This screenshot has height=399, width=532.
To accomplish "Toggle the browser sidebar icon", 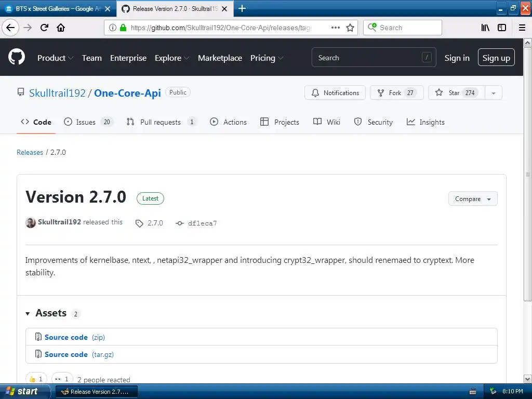I will coord(502,28).
